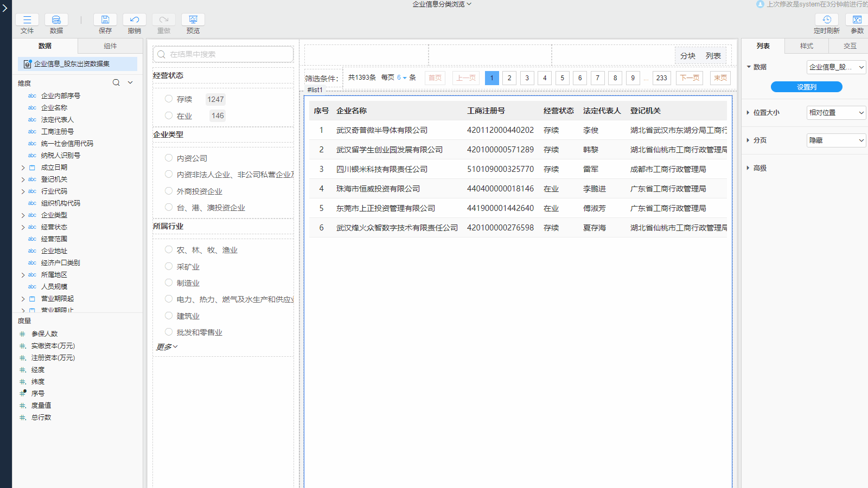Switch to the 样式 tab
The image size is (868, 488).
tap(806, 46)
